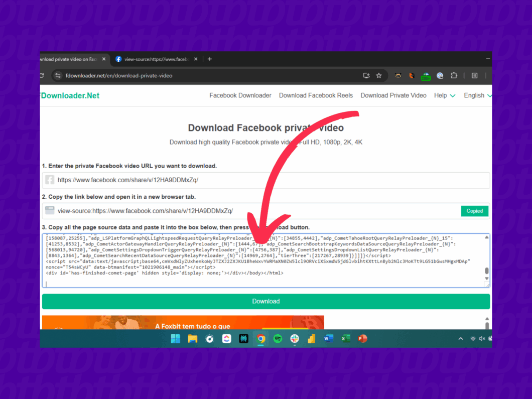Open the browser side panel icon
The height and width of the screenshot is (399, 532).
[475, 76]
